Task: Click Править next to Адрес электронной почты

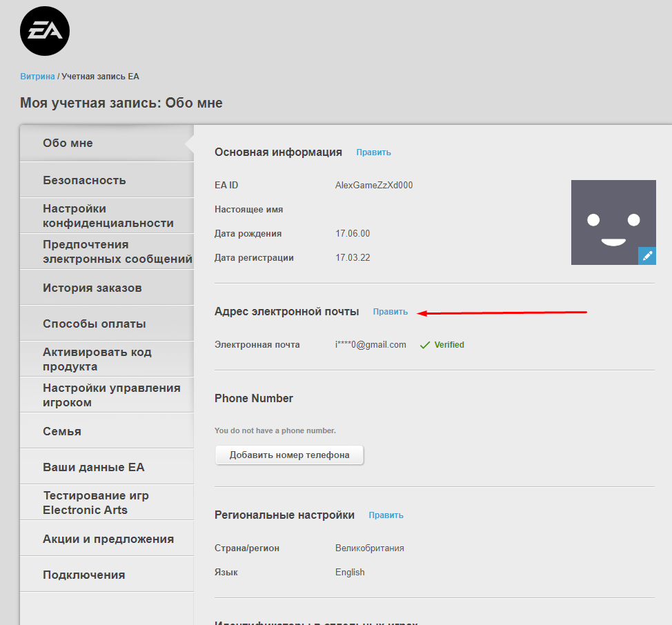Action: [x=390, y=312]
